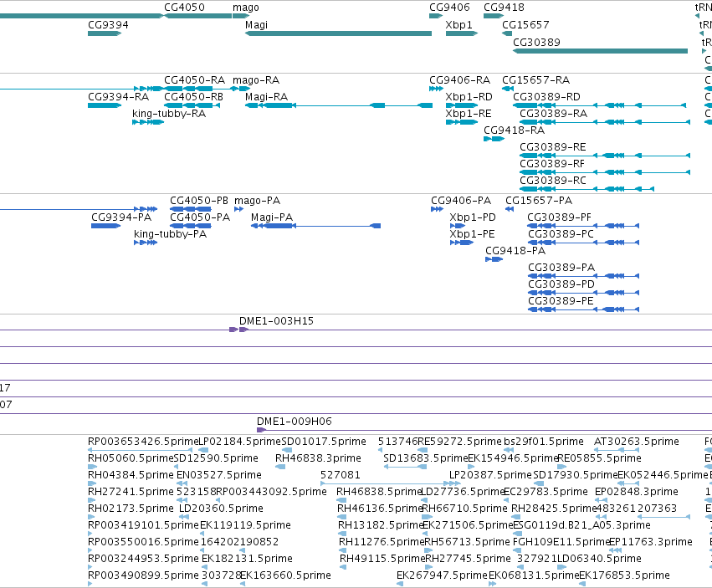Click transcript label CG30389-RD
The width and height of the screenshot is (712, 588).
tap(546, 97)
